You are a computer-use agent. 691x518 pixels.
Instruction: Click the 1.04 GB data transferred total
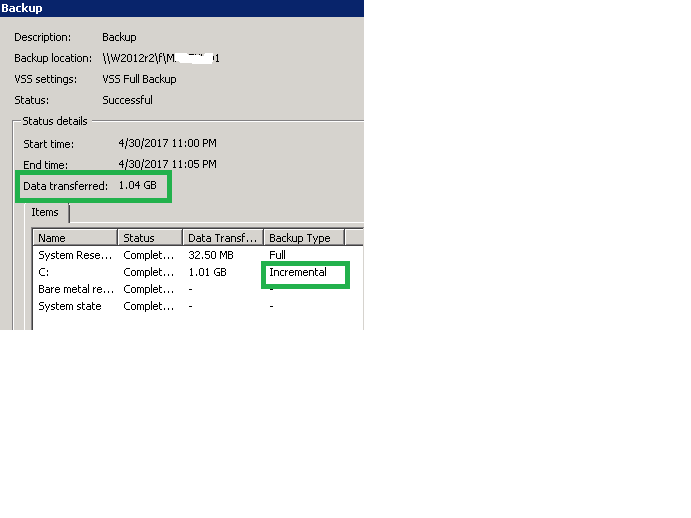tap(137, 185)
